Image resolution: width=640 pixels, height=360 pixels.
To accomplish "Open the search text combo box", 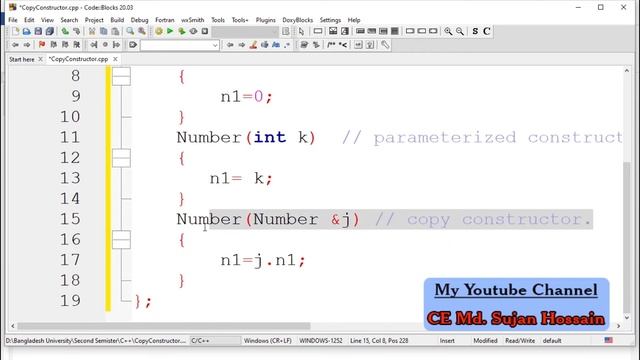I will click(180, 45).
